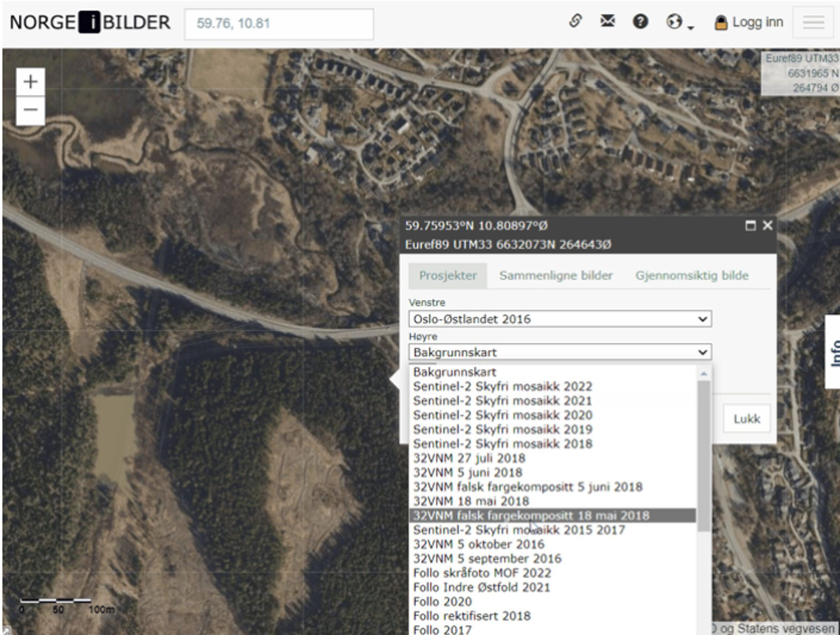
Task: Open the help question mark icon
Action: point(640,21)
